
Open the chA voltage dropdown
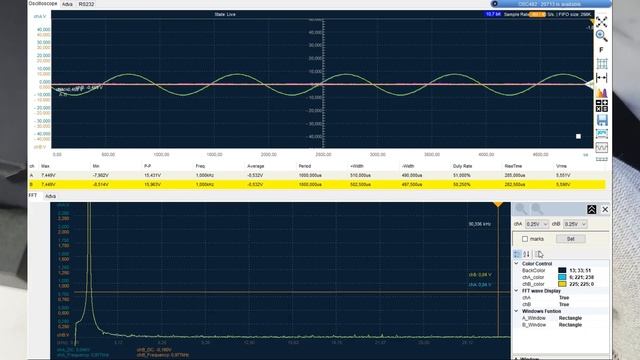pyautogui.click(x=537, y=224)
